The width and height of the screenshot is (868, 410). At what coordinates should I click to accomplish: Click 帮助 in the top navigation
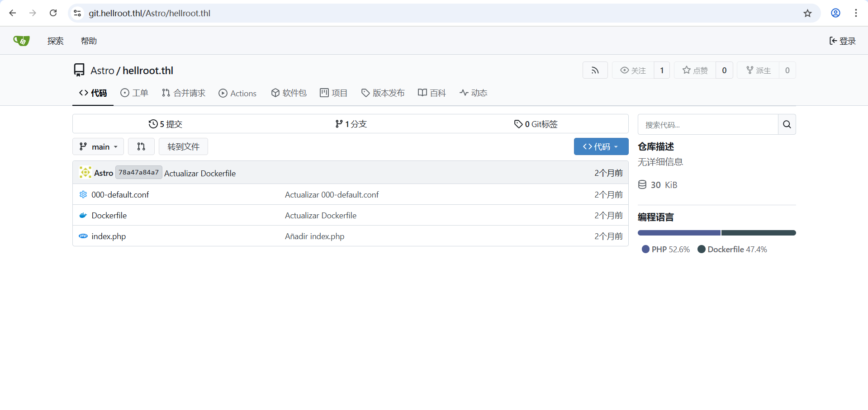(89, 41)
